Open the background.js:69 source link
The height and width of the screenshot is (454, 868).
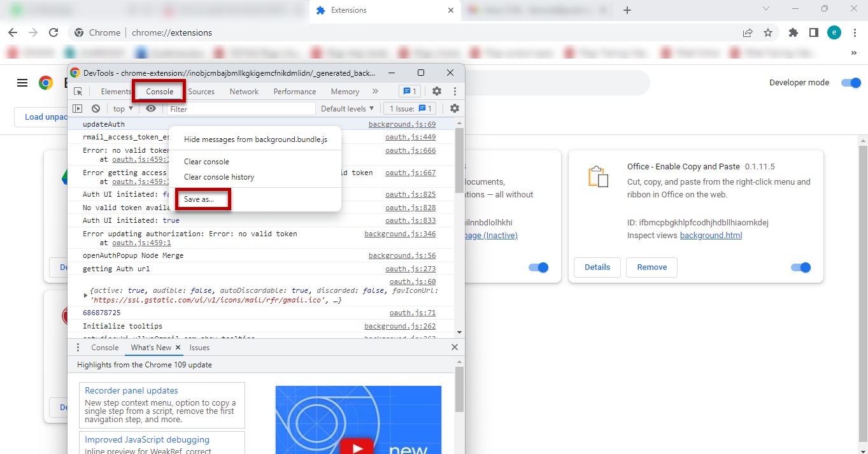coord(402,125)
